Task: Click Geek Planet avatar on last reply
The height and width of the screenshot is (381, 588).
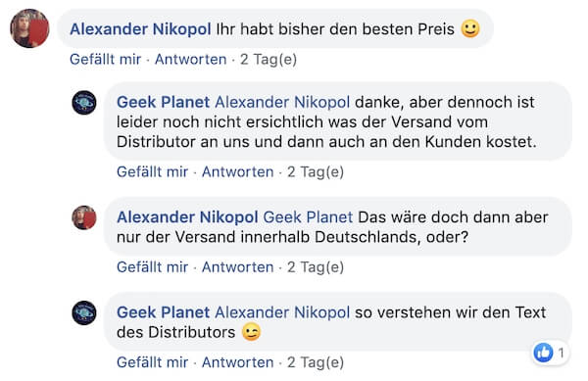Action: pos(84,312)
